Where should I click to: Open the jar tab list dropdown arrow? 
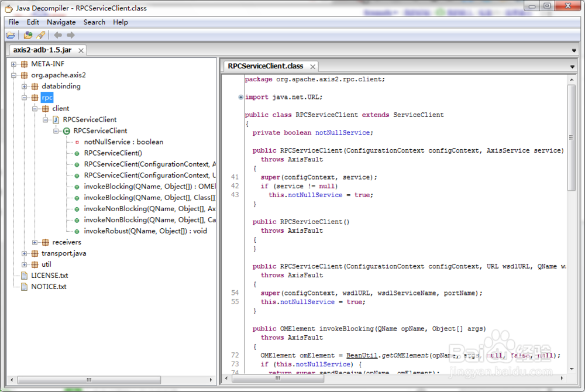574,50
